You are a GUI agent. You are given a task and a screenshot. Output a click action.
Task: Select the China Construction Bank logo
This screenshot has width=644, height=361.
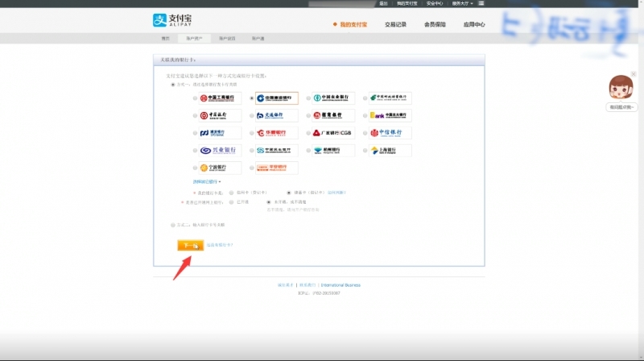[x=276, y=98]
